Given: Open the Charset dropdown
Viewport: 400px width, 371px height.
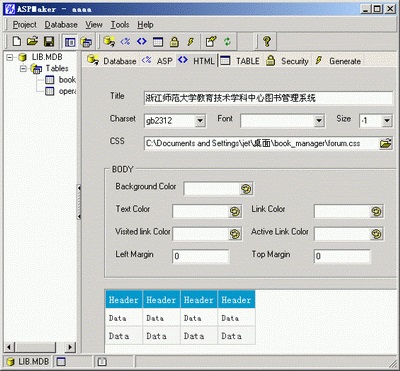Looking at the screenshot, I should click(200, 121).
